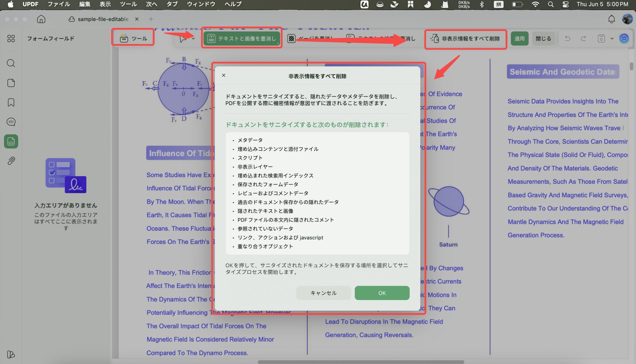The image size is (636, 364).
Task: Click the input method 拼 icon
Action: click(498, 4)
